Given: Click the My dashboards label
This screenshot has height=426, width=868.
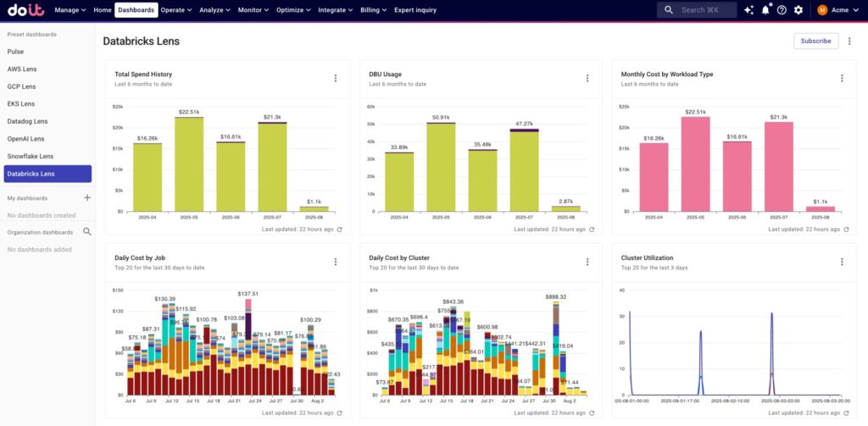Looking at the screenshot, I should 27,198.
